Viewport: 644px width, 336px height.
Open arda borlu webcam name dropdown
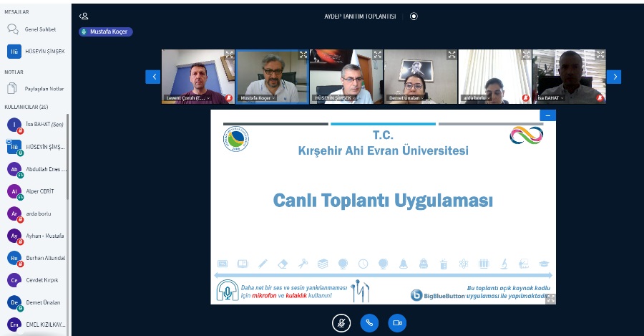pyautogui.click(x=477, y=98)
